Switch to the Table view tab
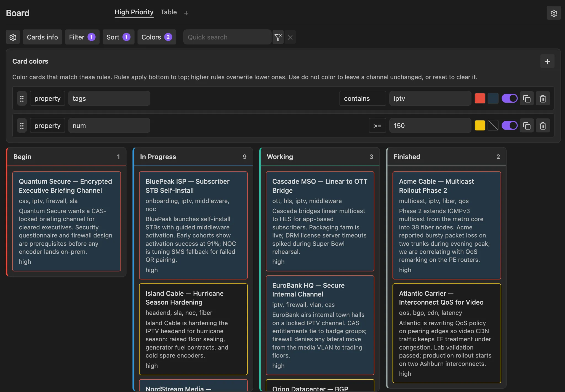The width and height of the screenshot is (565, 392). (x=169, y=12)
